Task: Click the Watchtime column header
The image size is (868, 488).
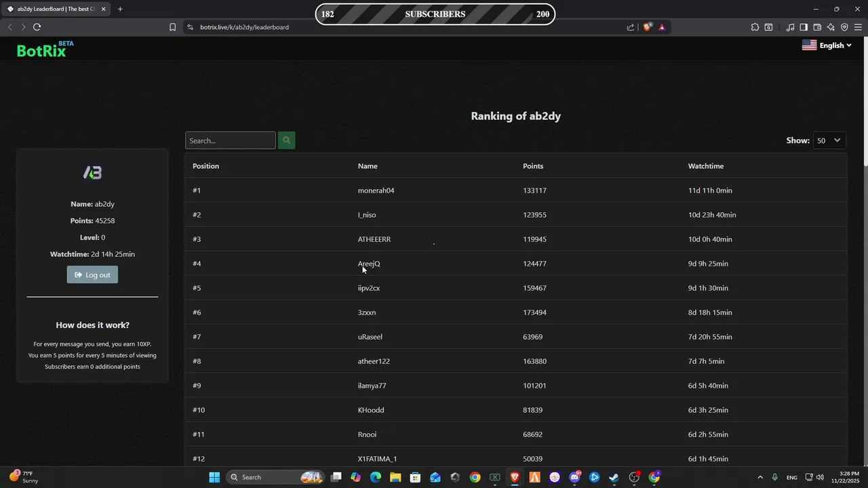Action: coord(706,166)
